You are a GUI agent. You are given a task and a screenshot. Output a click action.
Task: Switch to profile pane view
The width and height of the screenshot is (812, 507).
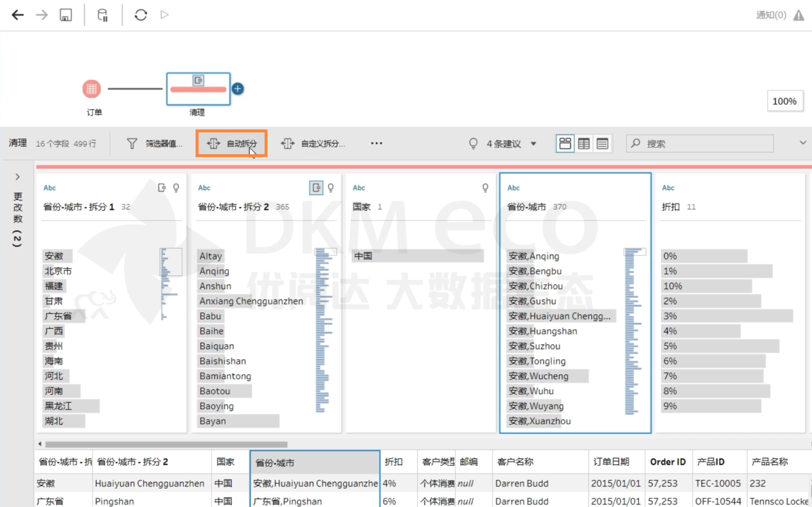pos(565,143)
